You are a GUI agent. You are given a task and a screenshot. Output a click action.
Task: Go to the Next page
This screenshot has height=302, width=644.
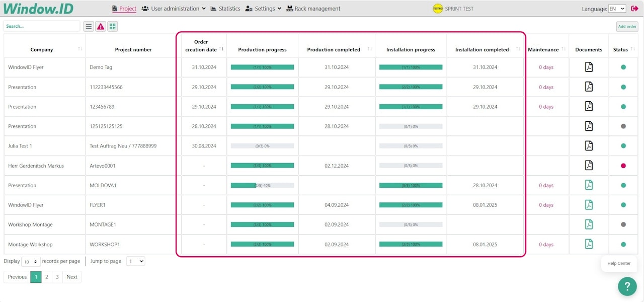pyautogui.click(x=72, y=277)
